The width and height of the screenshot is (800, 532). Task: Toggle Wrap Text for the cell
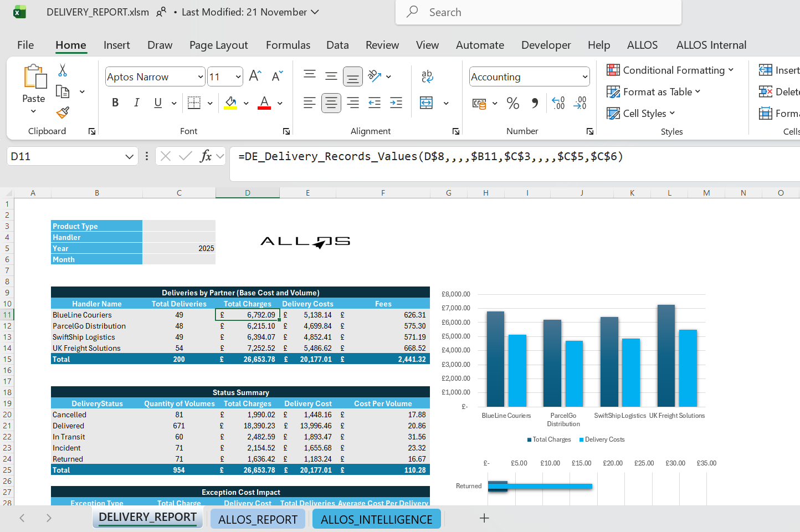[427, 76]
